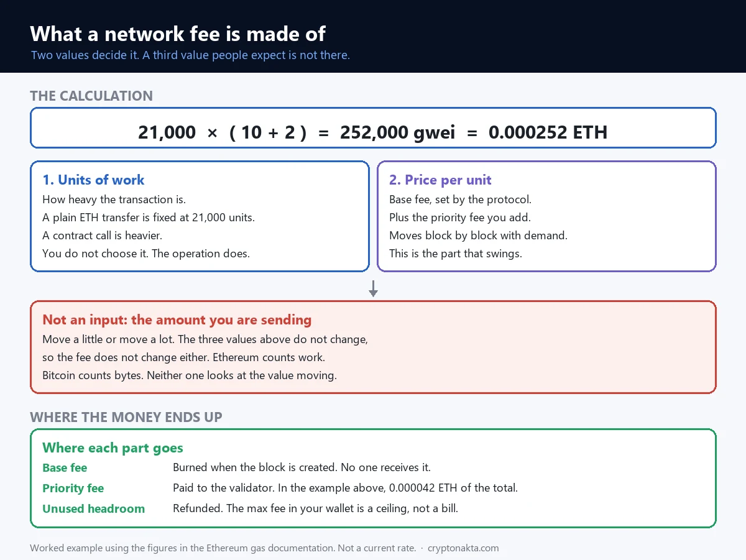The width and height of the screenshot is (746, 560).
Task: Click the downward arrow between the boxes
Action: tap(373, 288)
